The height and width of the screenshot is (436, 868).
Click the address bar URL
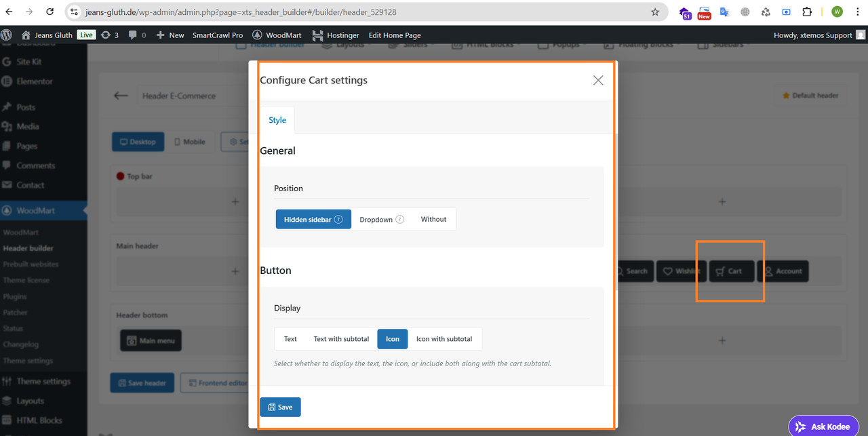(241, 12)
